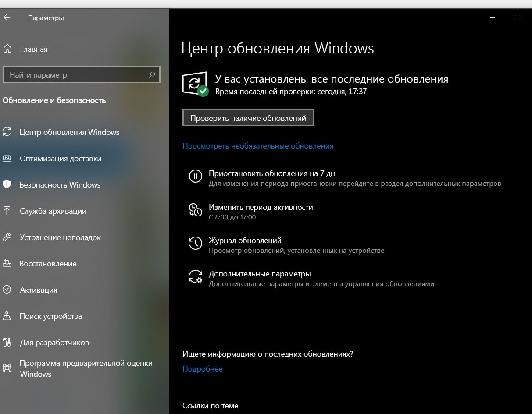Open Журнал обновлений

click(x=245, y=240)
